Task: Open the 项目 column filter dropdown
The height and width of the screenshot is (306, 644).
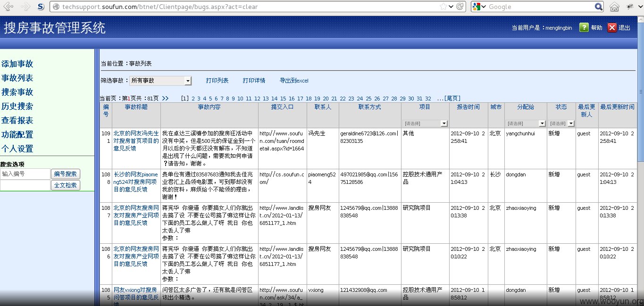Action: 425,124
